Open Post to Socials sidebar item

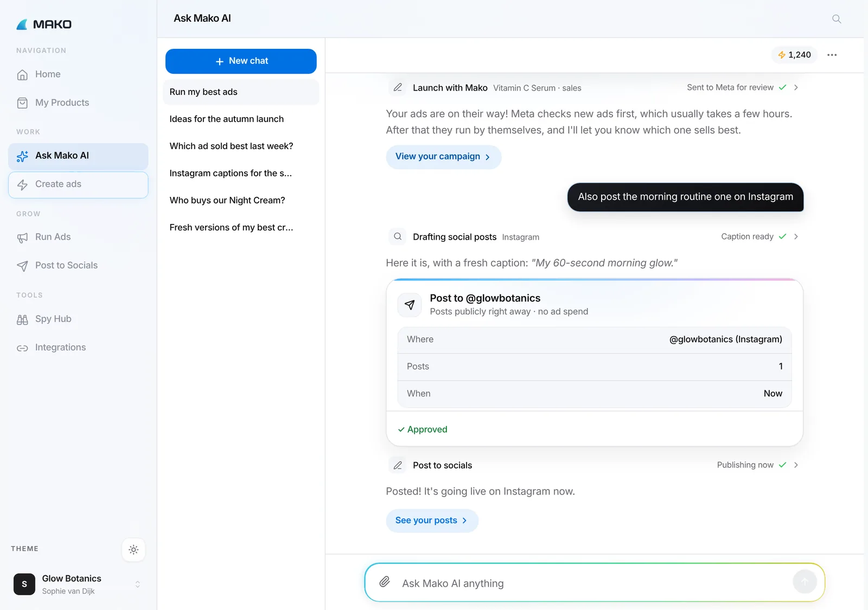(78, 265)
